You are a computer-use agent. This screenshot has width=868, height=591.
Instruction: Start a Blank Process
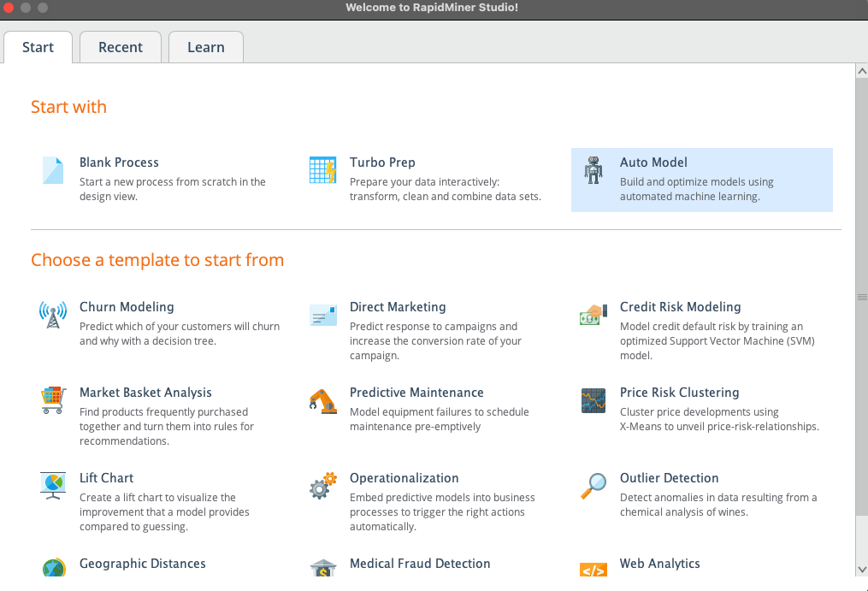119,163
